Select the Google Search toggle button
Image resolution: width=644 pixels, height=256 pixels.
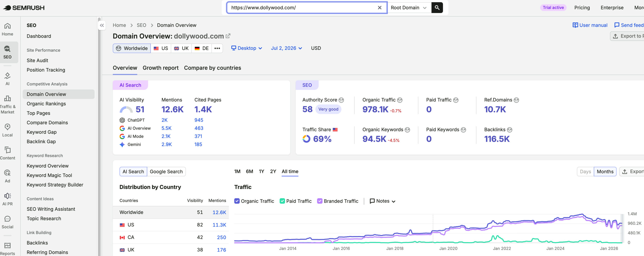tap(166, 171)
